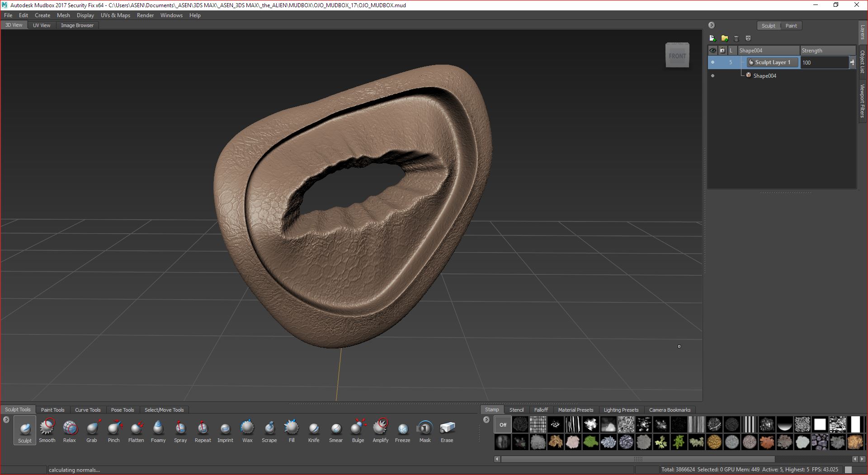This screenshot has height=475, width=868.
Task: Click the Paint layers mode button
Action: [791, 26]
